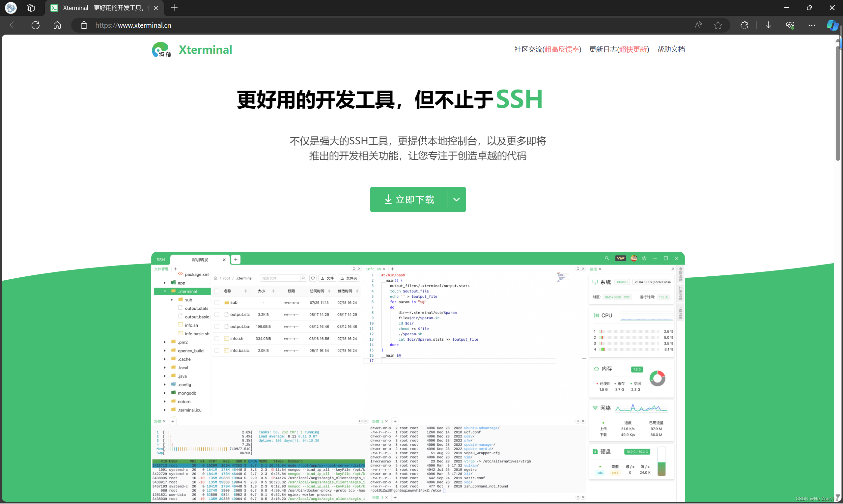843x504 pixels.
Task: Expand the file manager panel to fullscreen
Action: [353, 268]
